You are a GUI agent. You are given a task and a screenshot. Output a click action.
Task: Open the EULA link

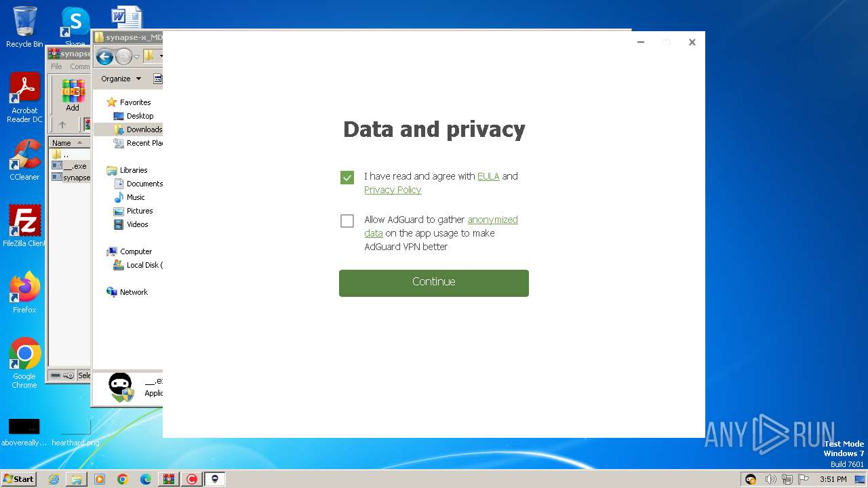tap(488, 176)
